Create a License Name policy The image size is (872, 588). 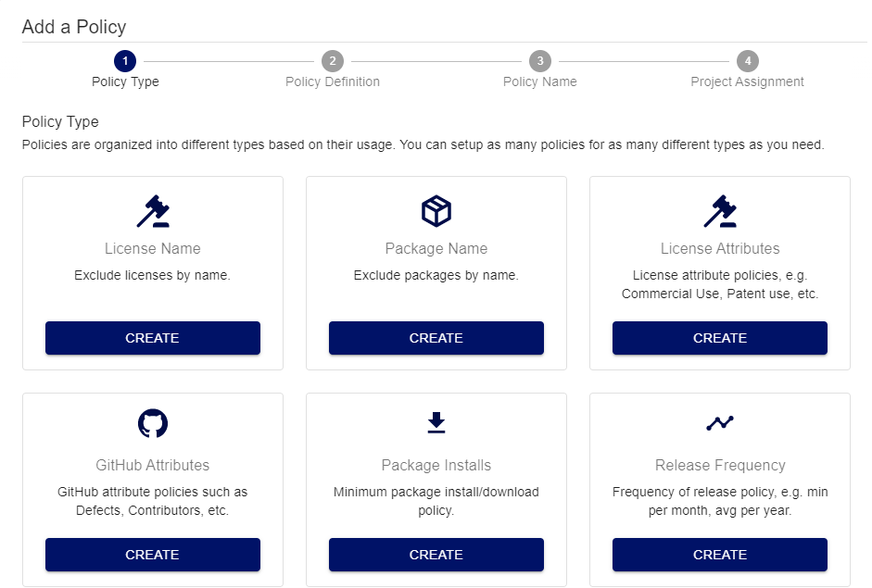153,338
